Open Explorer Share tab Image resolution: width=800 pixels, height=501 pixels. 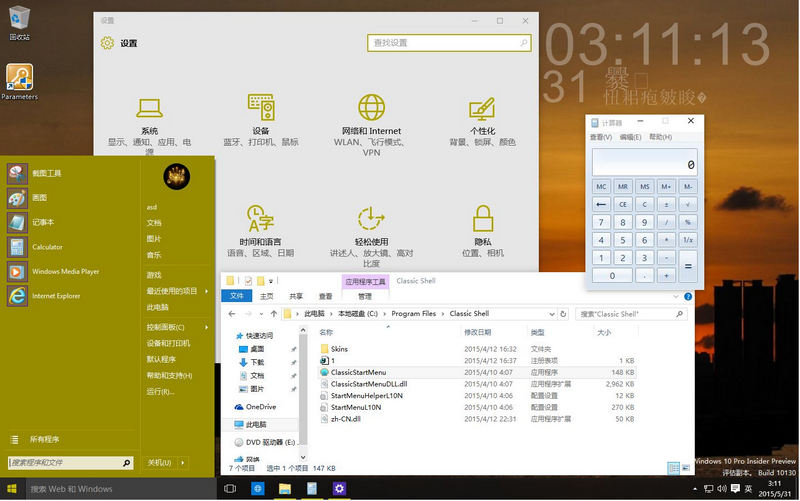[296, 296]
